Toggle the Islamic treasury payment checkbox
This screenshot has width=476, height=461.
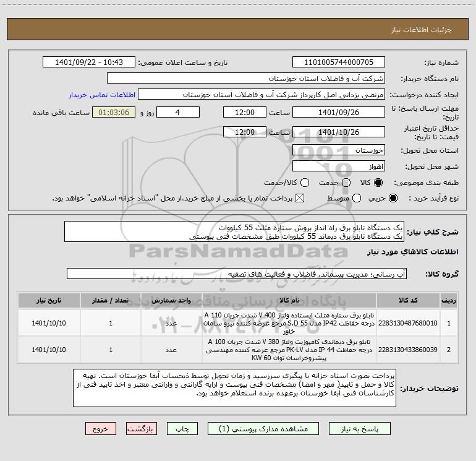pyautogui.click(x=300, y=198)
